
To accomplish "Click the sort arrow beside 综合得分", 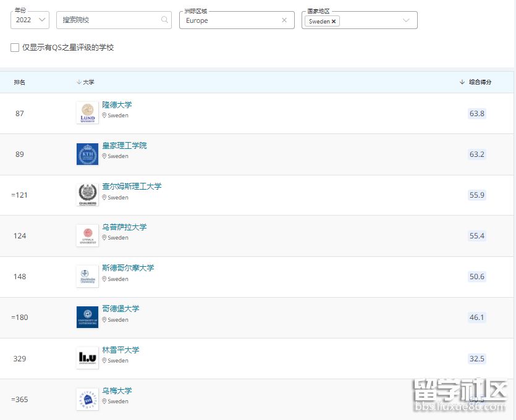I will pos(462,82).
